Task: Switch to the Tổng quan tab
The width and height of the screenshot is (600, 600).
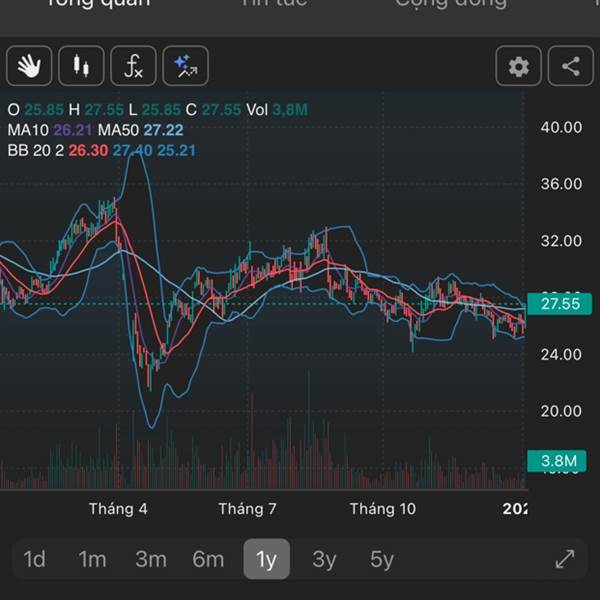Action: 98,3
